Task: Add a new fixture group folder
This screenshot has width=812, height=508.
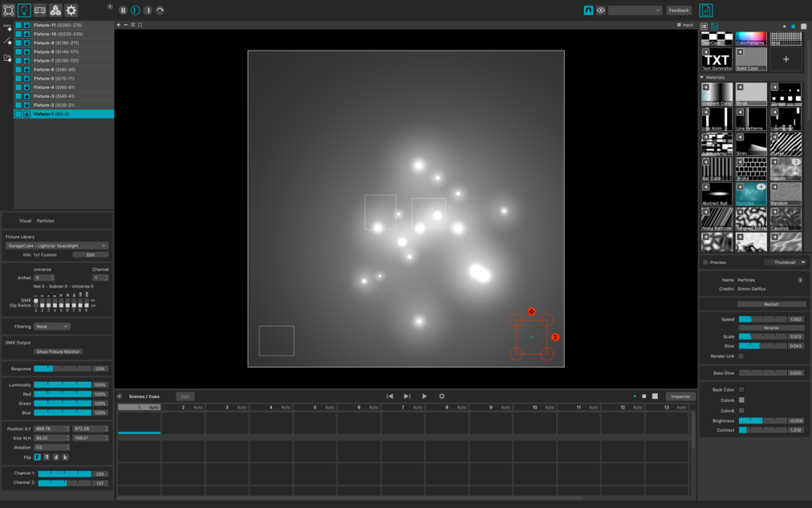Action: (x=8, y=58)
